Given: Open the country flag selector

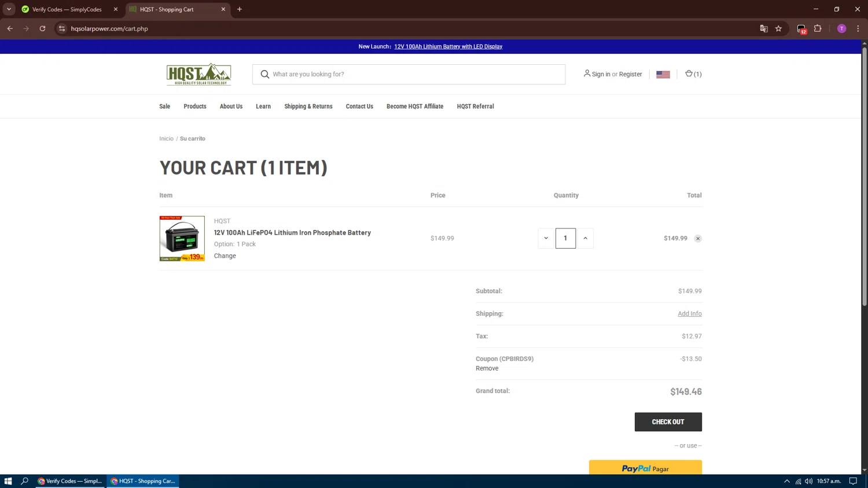Looking at the screenshot, I should click(663, 74).
